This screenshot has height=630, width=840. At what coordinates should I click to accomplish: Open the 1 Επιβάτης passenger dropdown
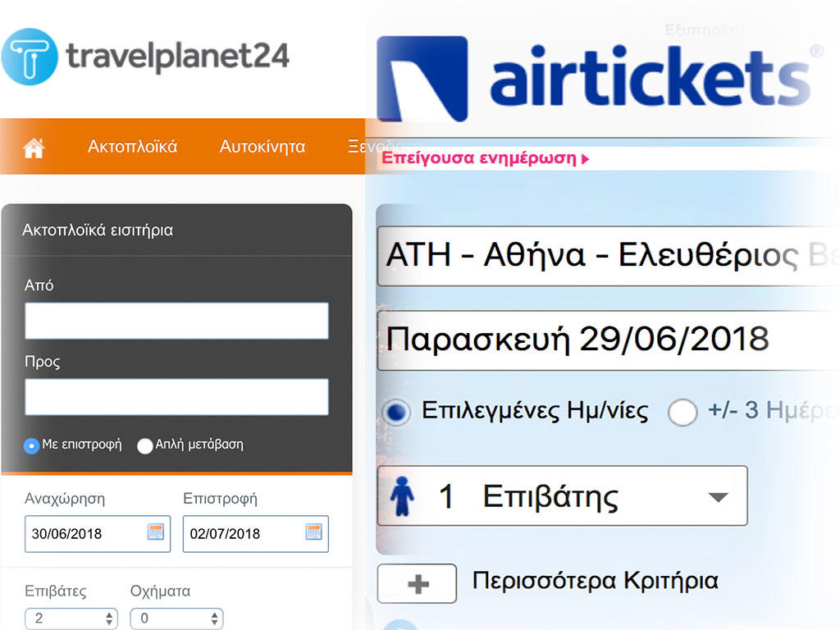563,495
